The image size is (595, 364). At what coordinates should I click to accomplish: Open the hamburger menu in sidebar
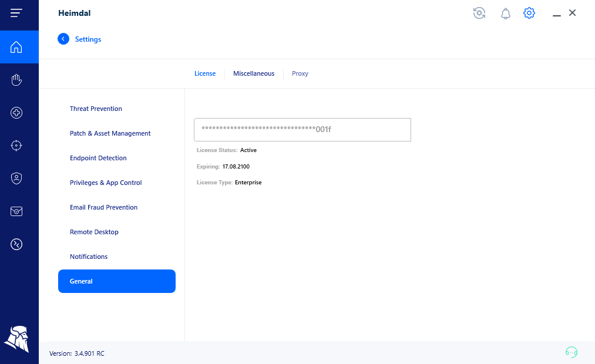pyautogui.click(x=16, y=13)
